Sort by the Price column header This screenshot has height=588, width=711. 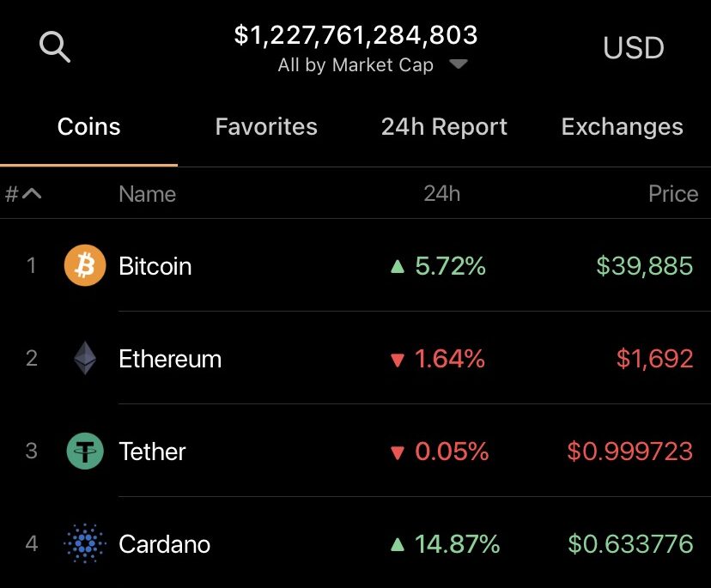pos(672,194)
